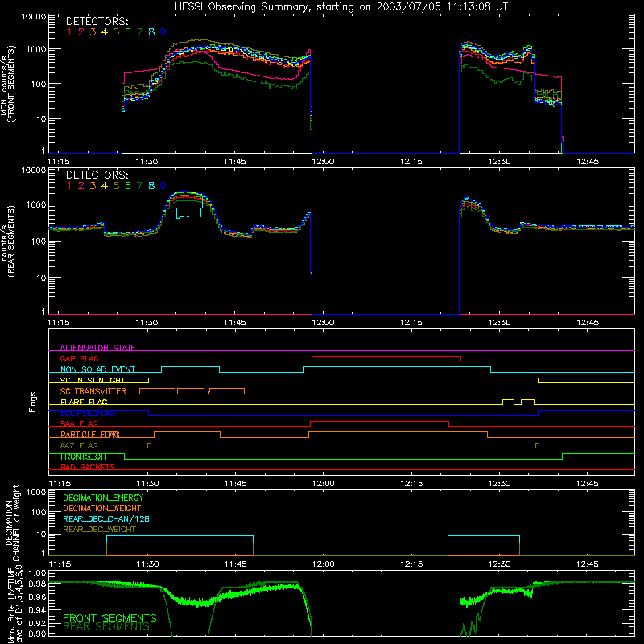Click blue detector number 9 in the front segments legend

tap(163, 32)
